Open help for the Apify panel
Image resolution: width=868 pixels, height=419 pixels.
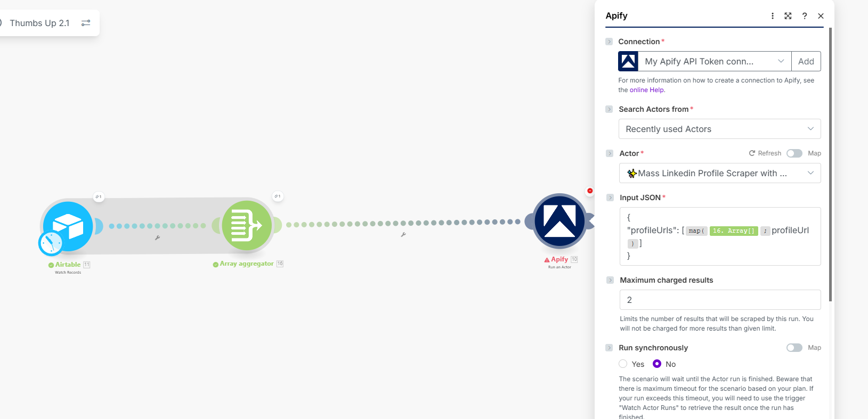point(805,16)
